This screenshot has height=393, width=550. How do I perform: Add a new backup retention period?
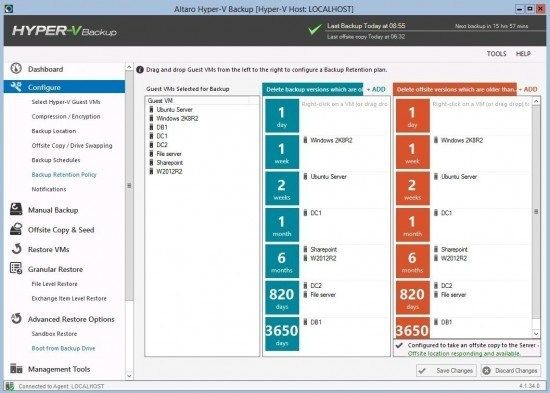coord(376,89)
